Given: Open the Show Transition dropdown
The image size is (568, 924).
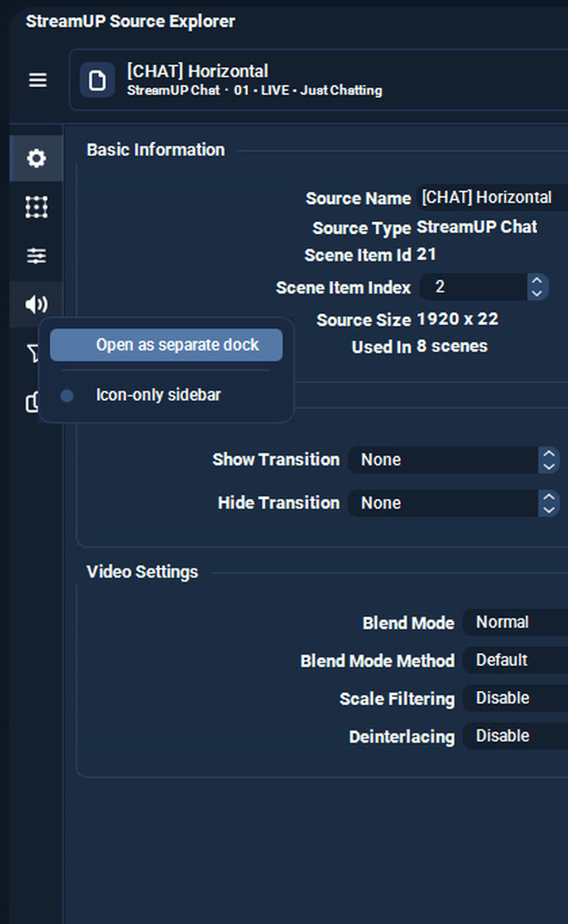Looking at the screenshot, I should click(x=453, y=459).
